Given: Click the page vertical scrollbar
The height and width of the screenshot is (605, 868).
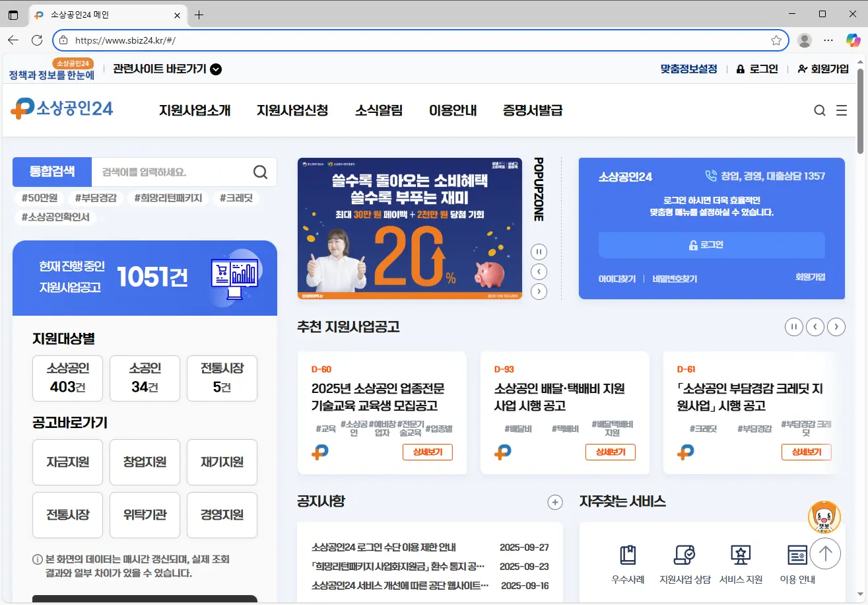Looking at the screenshot, I should tap(862, 106).
